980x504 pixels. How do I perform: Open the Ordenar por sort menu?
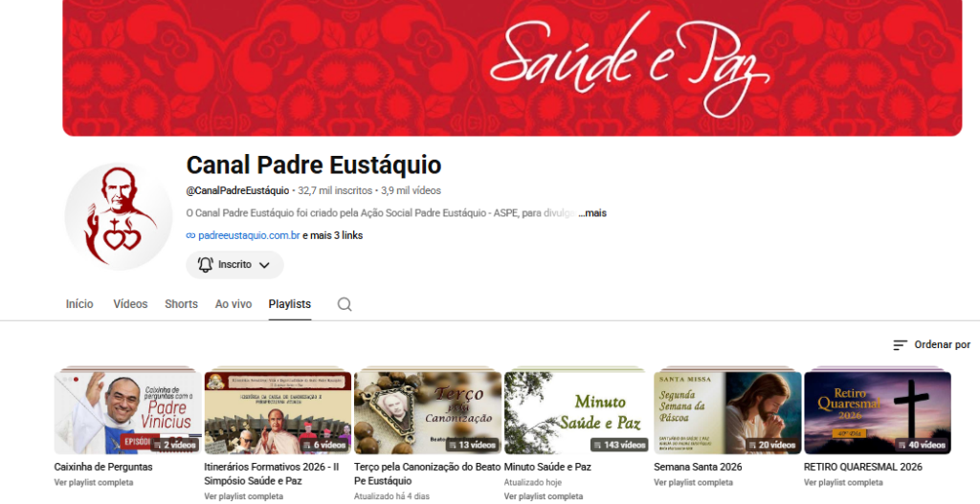pyautogui.click(x=931, y=344)
